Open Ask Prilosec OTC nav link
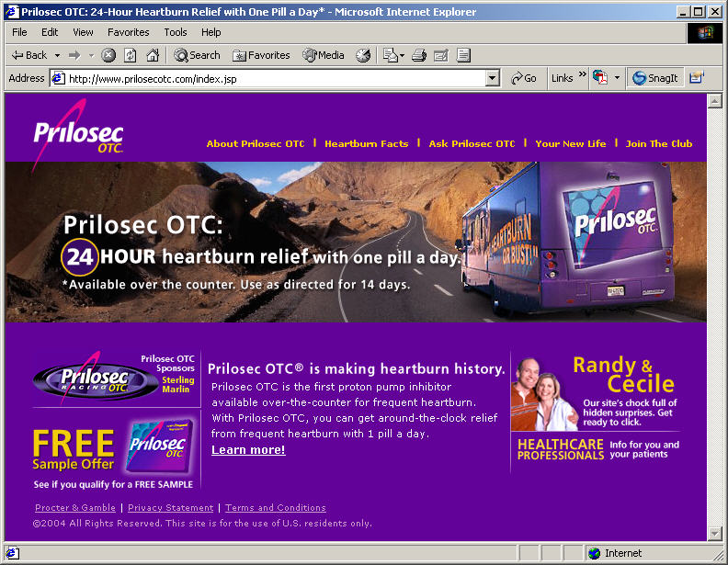 pos(472,144)
